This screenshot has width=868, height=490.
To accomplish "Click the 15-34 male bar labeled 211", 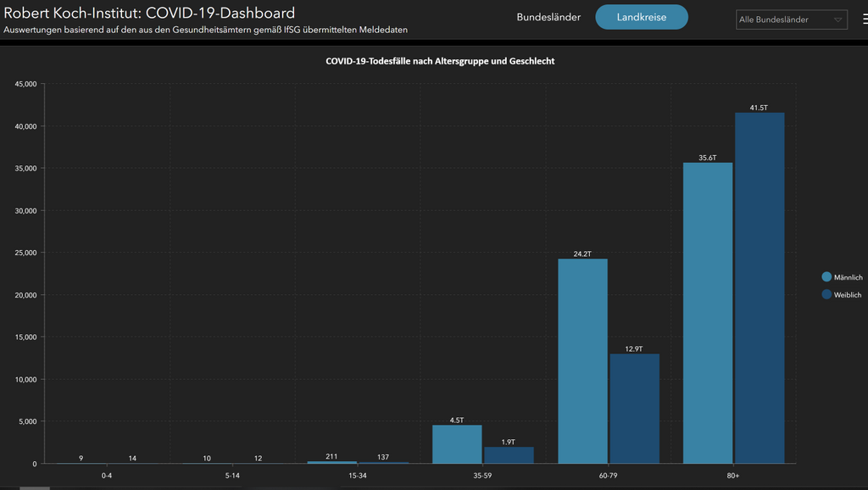I will click(x=331, y=462).
